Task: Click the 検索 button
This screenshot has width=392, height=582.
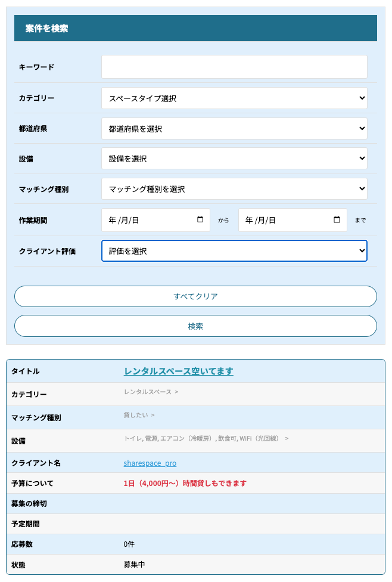Action: point(195,326)
